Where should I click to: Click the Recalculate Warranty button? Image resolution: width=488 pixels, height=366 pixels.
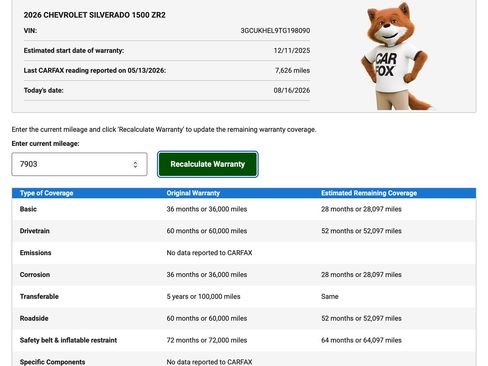pyautogui.click(x=207, y=164)
